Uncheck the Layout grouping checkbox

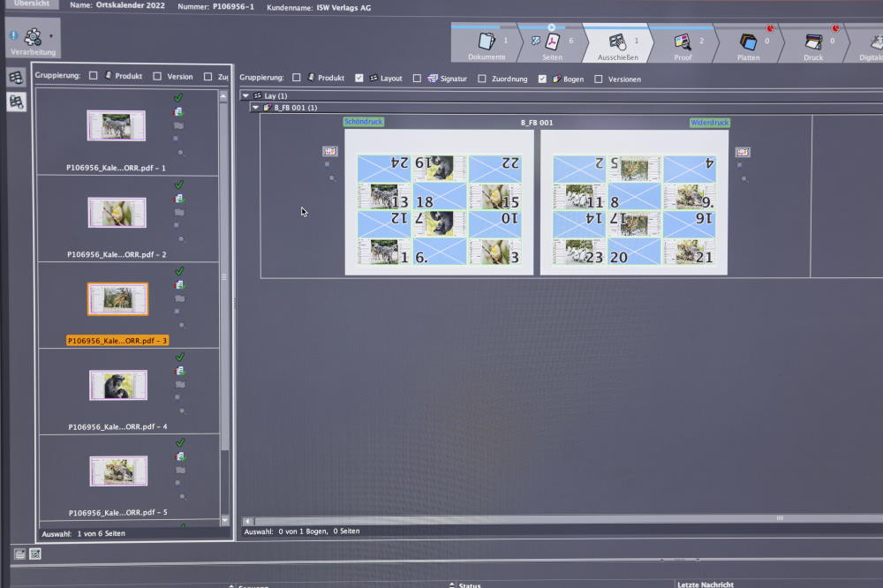[358, 79]
